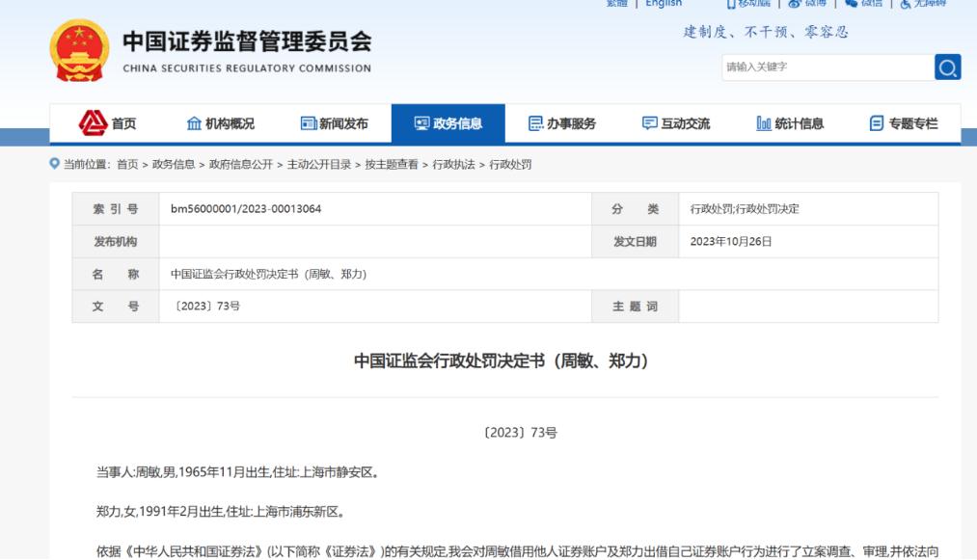Click the 政务信息 breadcrumb link
Image resolution: width=977 pixels, height=560 pixels.
174,165
